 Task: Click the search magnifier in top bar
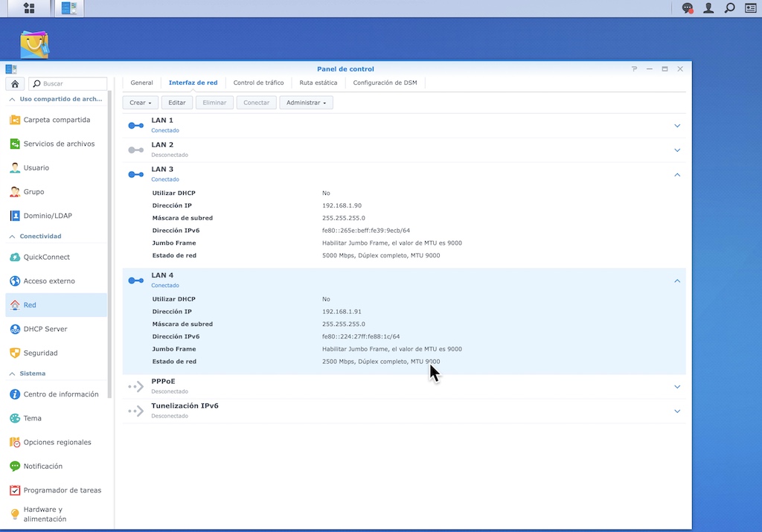coord(730,8)
